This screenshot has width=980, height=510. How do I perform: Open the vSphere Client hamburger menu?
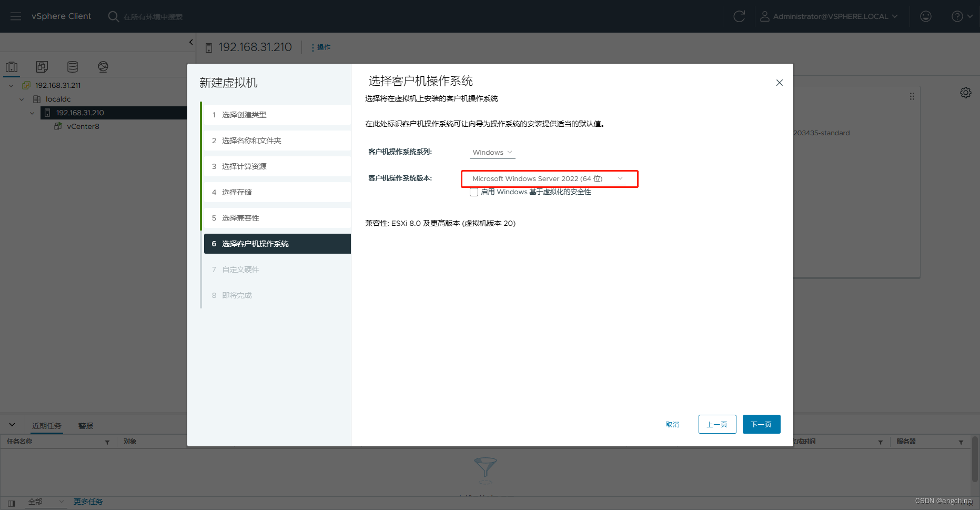coord(15,16)
